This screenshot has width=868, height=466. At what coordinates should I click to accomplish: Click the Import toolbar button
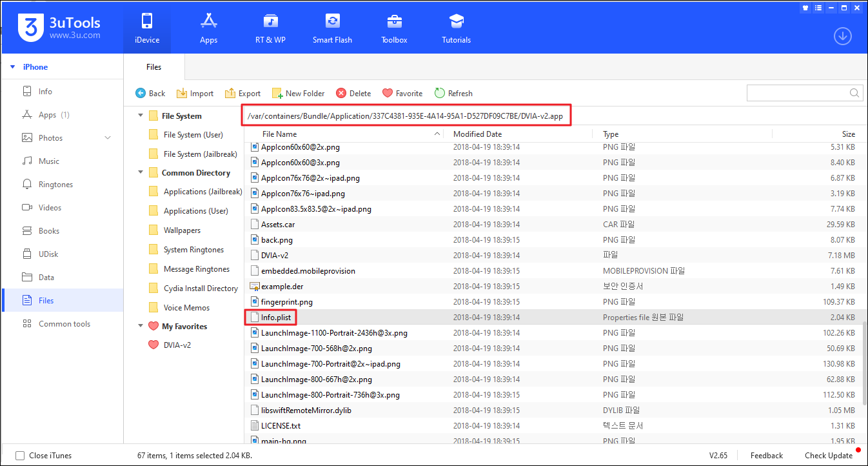click(195, 94)
